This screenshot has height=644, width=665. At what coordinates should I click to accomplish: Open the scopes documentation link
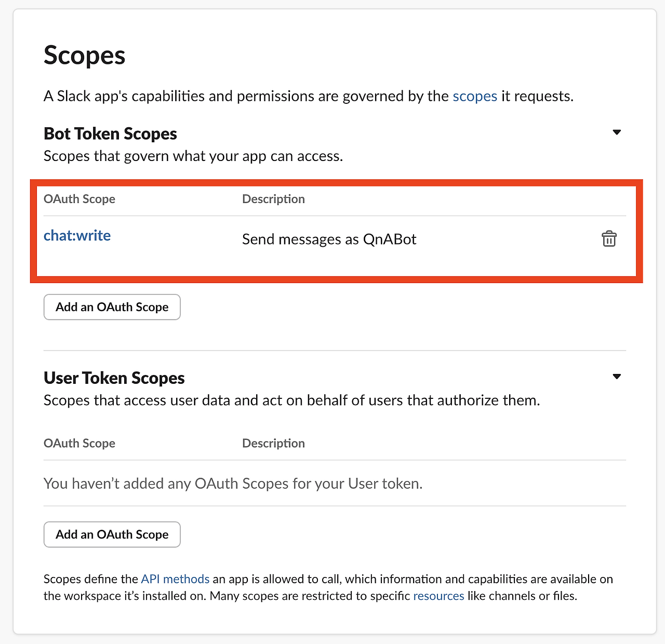tap(475, 96)
